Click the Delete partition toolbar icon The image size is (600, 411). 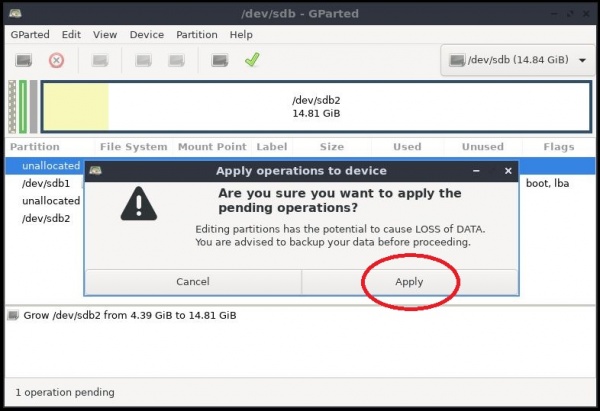pyautogui.click(x=56, y=61)
